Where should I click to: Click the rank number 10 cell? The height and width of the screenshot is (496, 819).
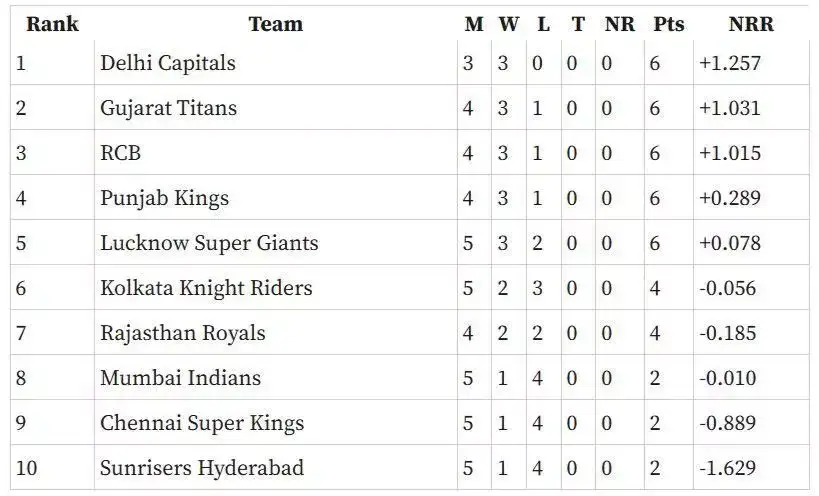click(26, 468)
